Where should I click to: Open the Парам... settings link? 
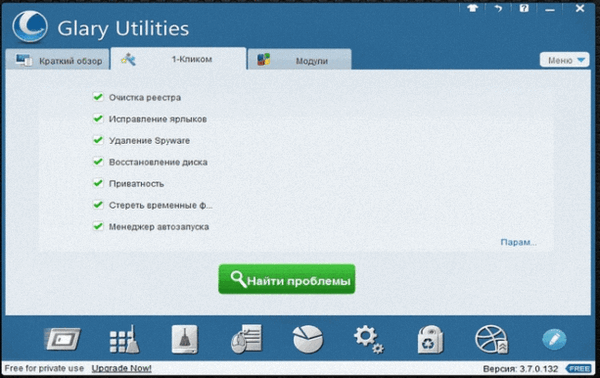(518, 242)
